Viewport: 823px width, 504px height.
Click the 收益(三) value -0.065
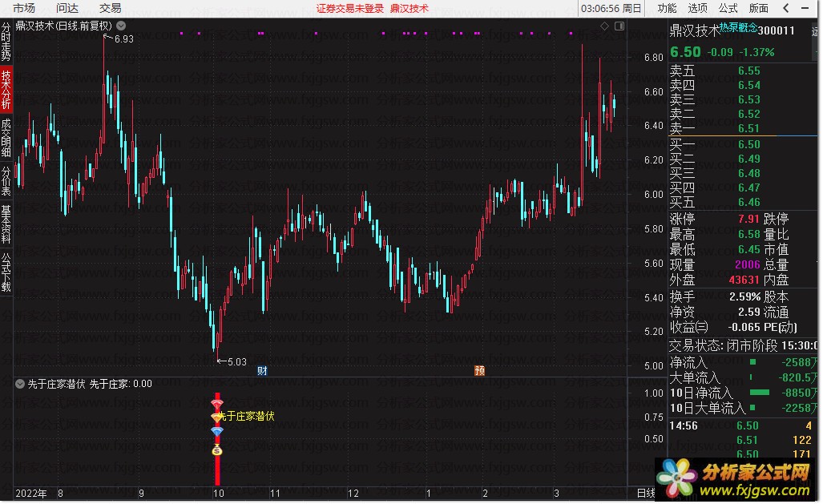point(744,327)
